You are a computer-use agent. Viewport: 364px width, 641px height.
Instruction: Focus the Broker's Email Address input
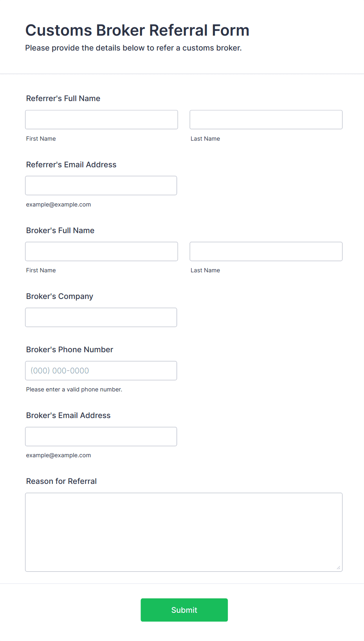(x=101, y=436)
